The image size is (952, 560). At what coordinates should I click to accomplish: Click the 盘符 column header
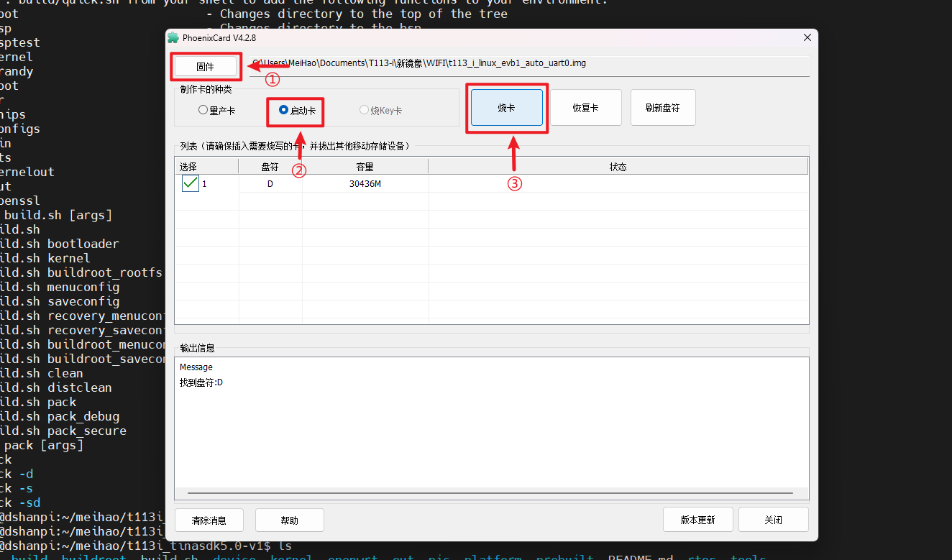tap(270, 167)
